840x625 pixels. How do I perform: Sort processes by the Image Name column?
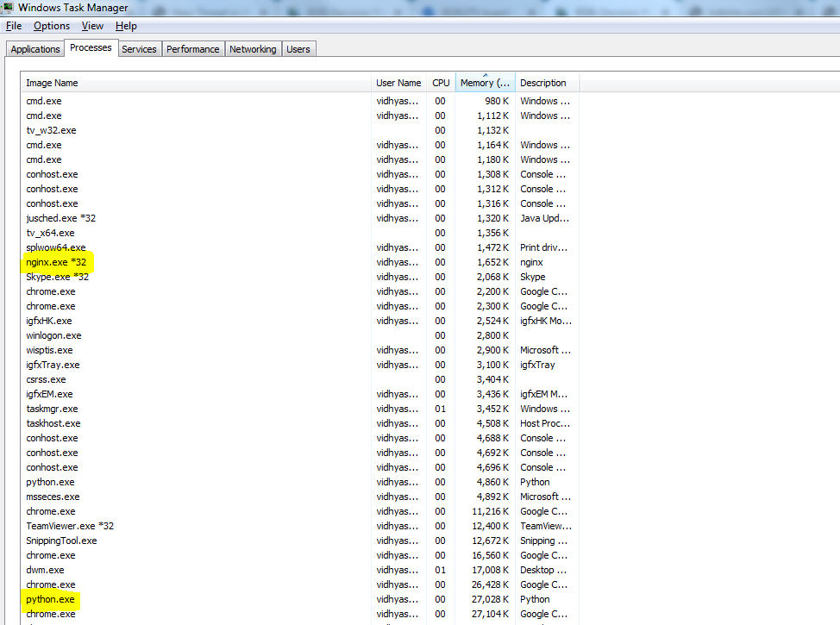[197, 83]
